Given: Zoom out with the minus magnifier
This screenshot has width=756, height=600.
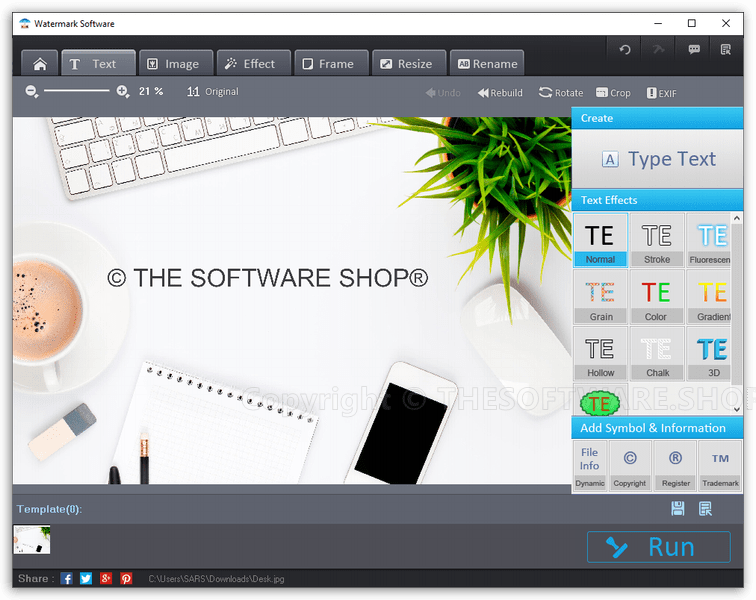Looking at the screenshot, I should [x=32, y=91].
